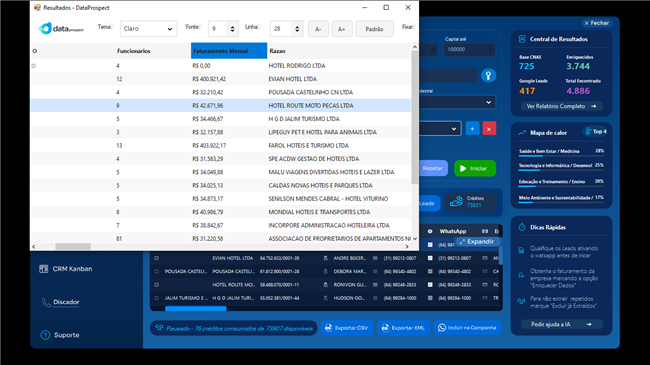The image size is (650, 365).
Task: Toggle WhatsApp checkbox next to (64) 99340-4802
Action: click(430, 271)
